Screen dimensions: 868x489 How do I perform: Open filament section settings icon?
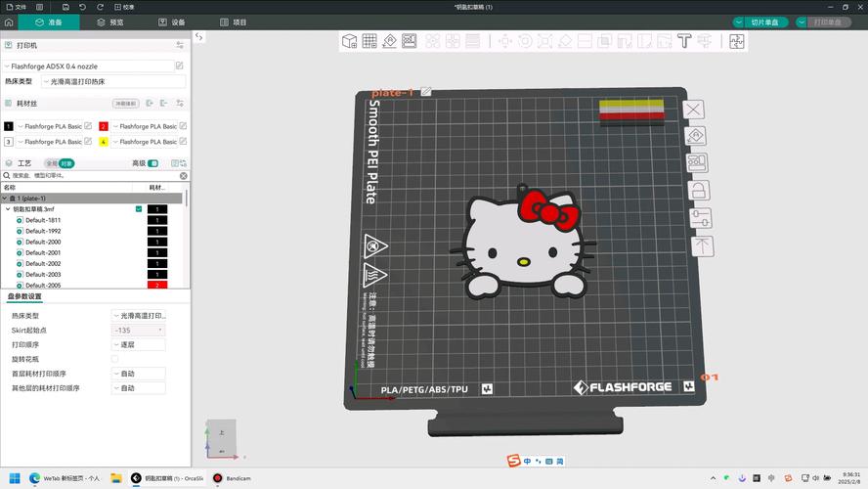tap(180, 104)
